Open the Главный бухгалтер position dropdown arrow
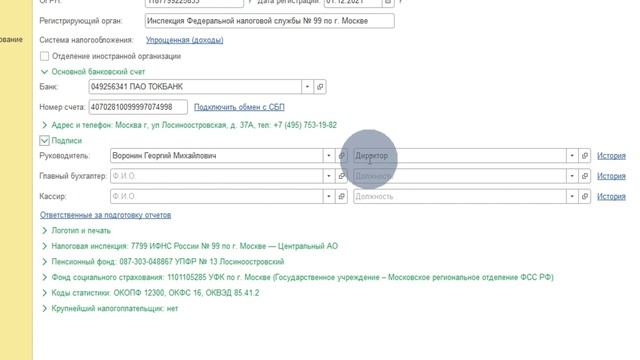640x360 pixels. pos(572,176)
